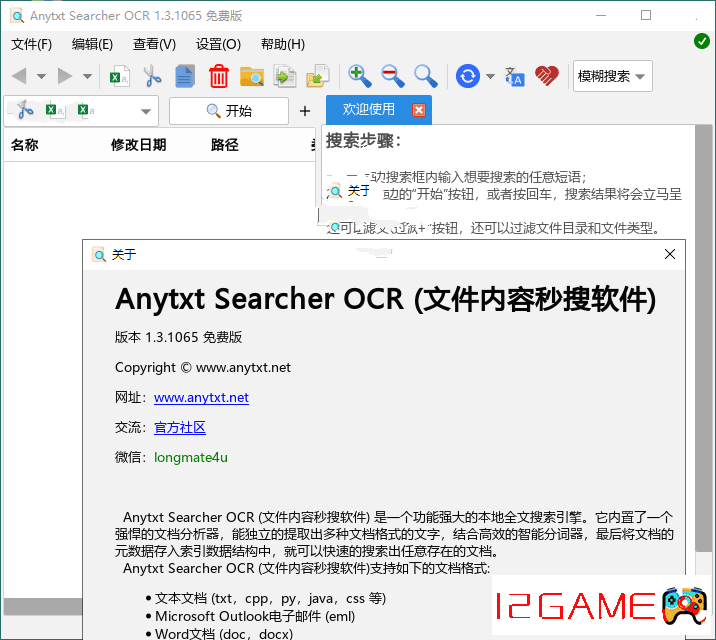This screenshot has width=716, height=640.
Task: Click the blue refresh index icon
Action: [468, 76]
